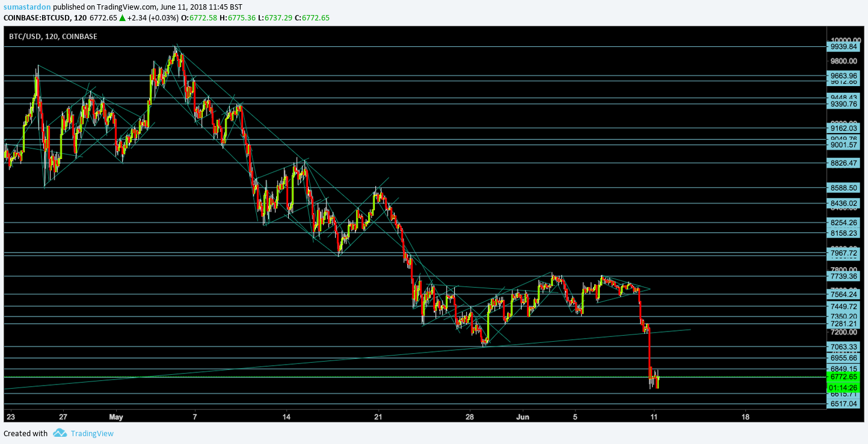Image resolution: width=868 pixels, height=444 pixels.
Task: Click the 8436.02 price level label
Action: click(843, 203)
